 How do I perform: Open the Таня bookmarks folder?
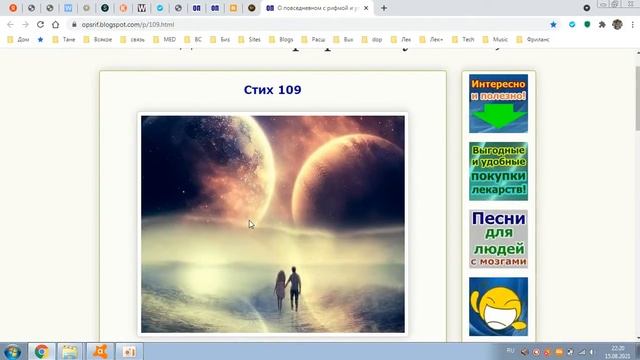[64, 40]
